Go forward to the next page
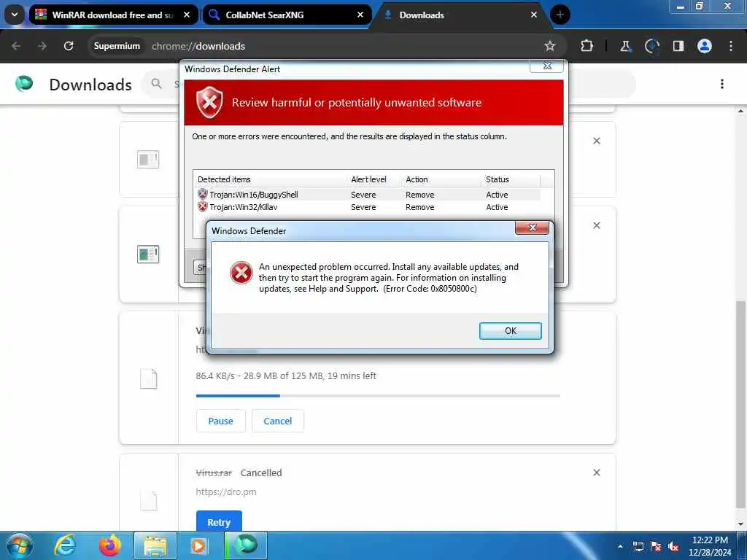Viewport: 747px width, 560px height. pos(42,46)
